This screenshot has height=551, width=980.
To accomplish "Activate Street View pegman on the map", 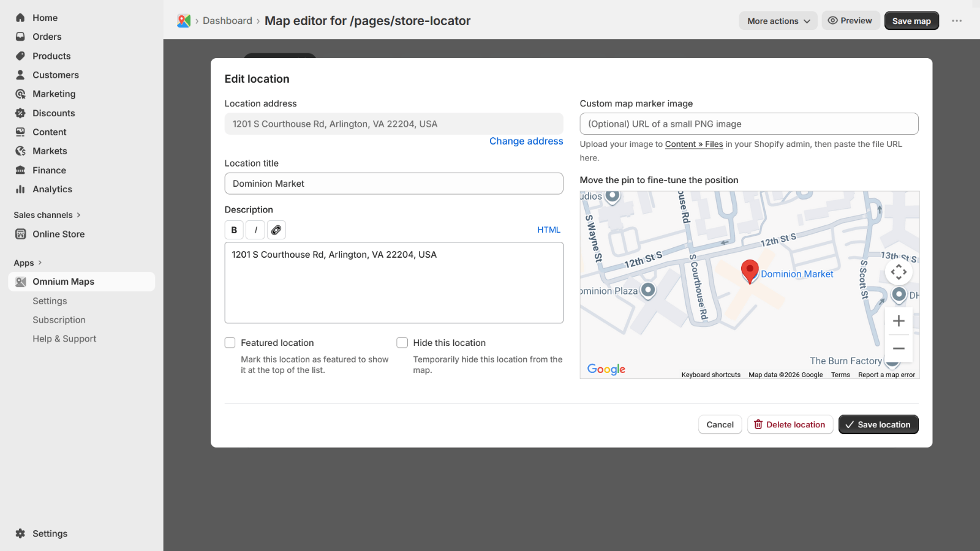I will point(899,295).
